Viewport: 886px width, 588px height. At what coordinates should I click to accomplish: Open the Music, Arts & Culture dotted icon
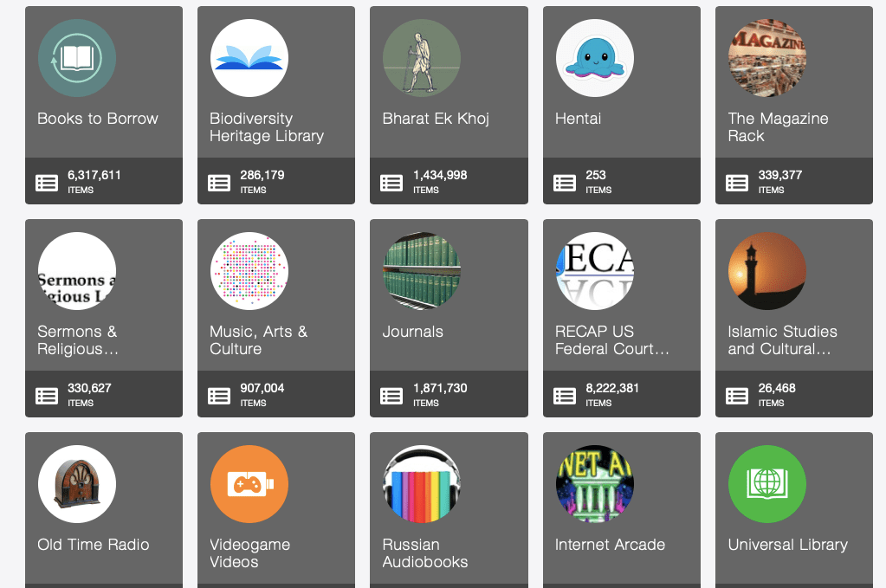[249, 271]
